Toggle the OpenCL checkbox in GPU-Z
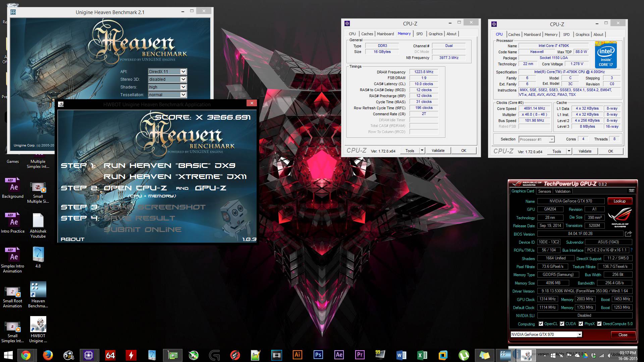 point(541,324)
